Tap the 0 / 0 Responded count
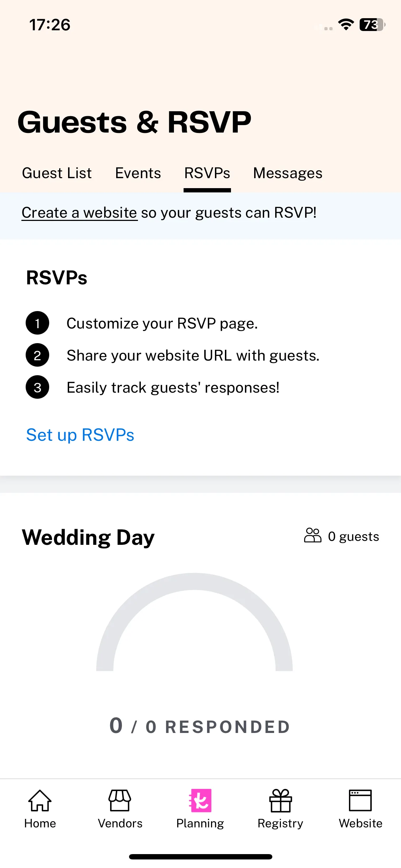Screen dimensions: 401x868 point(200,726)
